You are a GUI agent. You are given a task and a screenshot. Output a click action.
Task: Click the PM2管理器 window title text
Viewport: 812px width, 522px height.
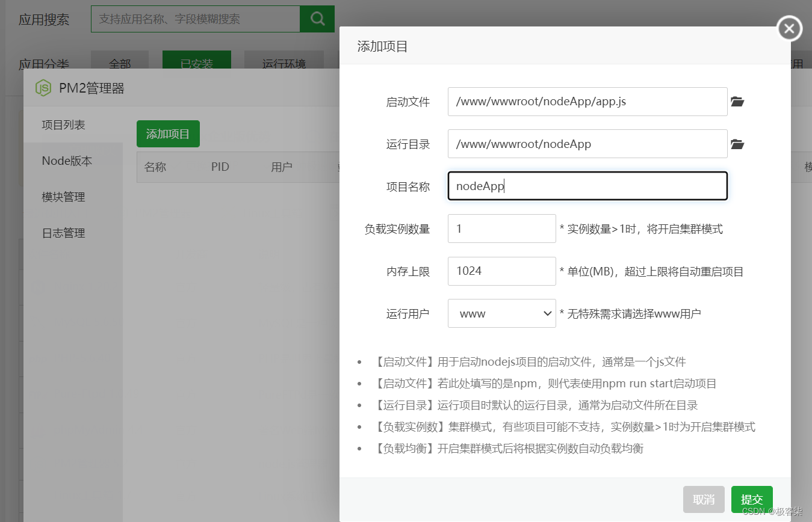91,88
